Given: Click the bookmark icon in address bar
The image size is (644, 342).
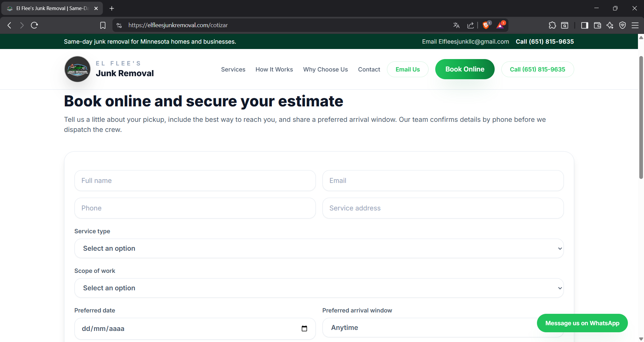Looking at the screenshot, I should pos(103,25).
